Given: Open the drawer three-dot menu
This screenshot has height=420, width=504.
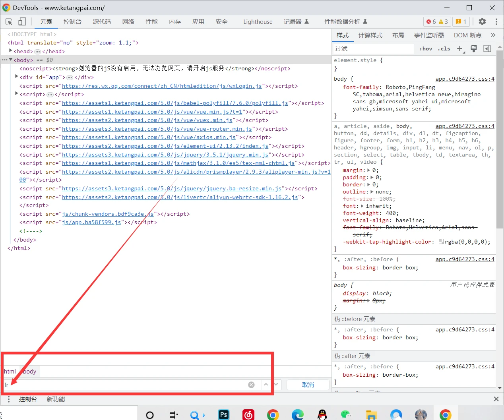Looking at the screenshot, I should pyautogui.click(x=9, y=399).
